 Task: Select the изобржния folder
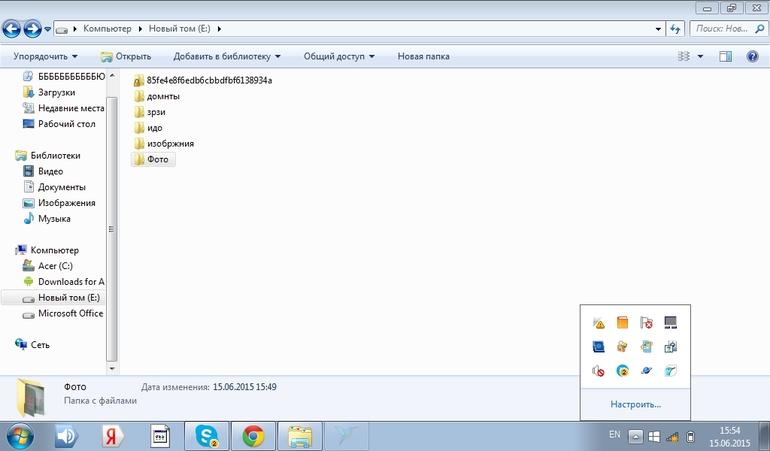(169, 144)
